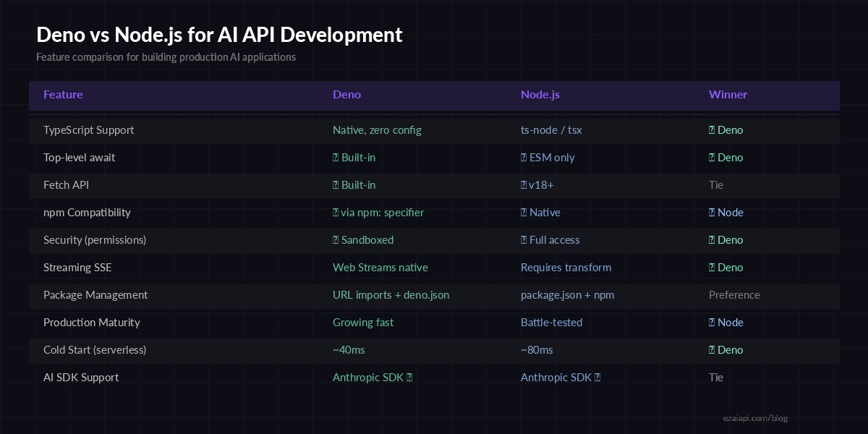Expand the Streaming SSE row
The image size is (868, 434).
[77, 267]
